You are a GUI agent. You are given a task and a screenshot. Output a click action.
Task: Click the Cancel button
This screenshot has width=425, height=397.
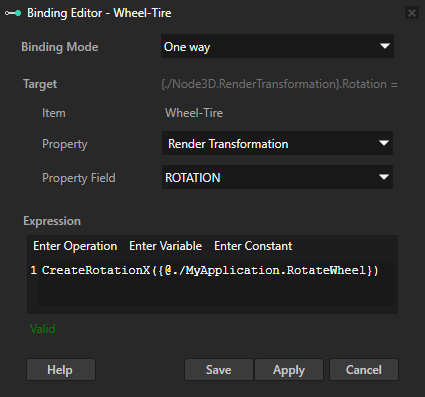(364, 370)
